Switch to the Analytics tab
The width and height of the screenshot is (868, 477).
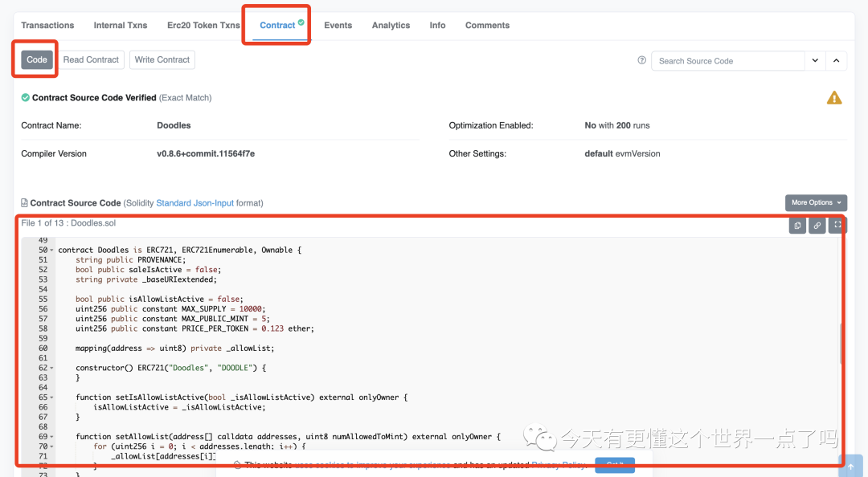pyautogui.click(x=391, y=26)
